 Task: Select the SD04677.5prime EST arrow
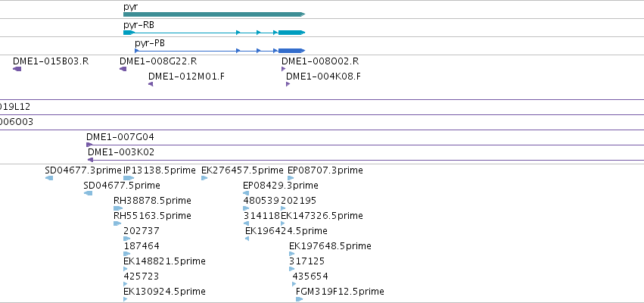click(88, 193)
